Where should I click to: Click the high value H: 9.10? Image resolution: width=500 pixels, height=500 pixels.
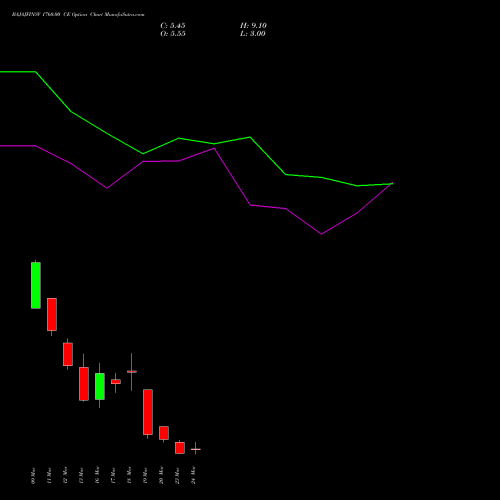tap(253, 26)
